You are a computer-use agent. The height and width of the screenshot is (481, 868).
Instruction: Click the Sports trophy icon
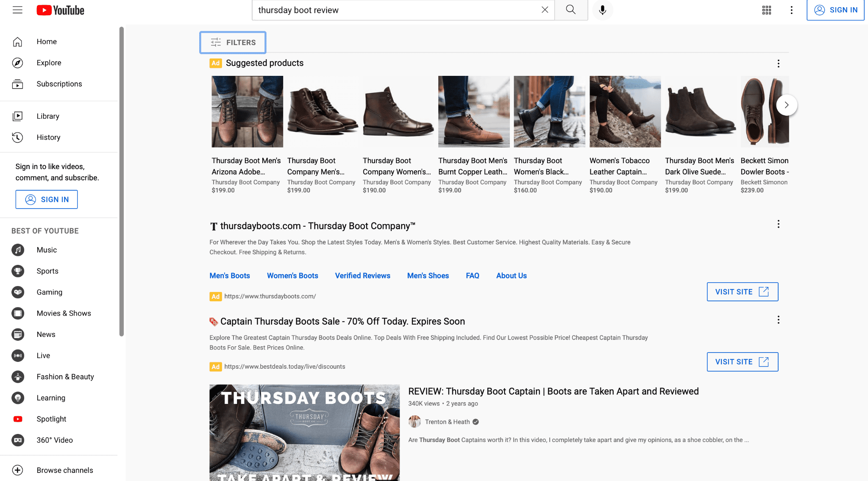click(x=18, y=271)
